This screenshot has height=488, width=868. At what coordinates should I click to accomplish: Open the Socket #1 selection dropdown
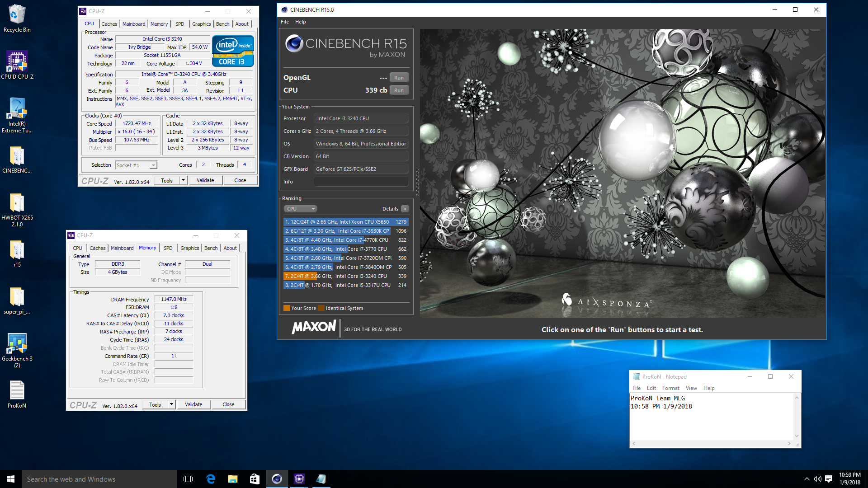136,165
